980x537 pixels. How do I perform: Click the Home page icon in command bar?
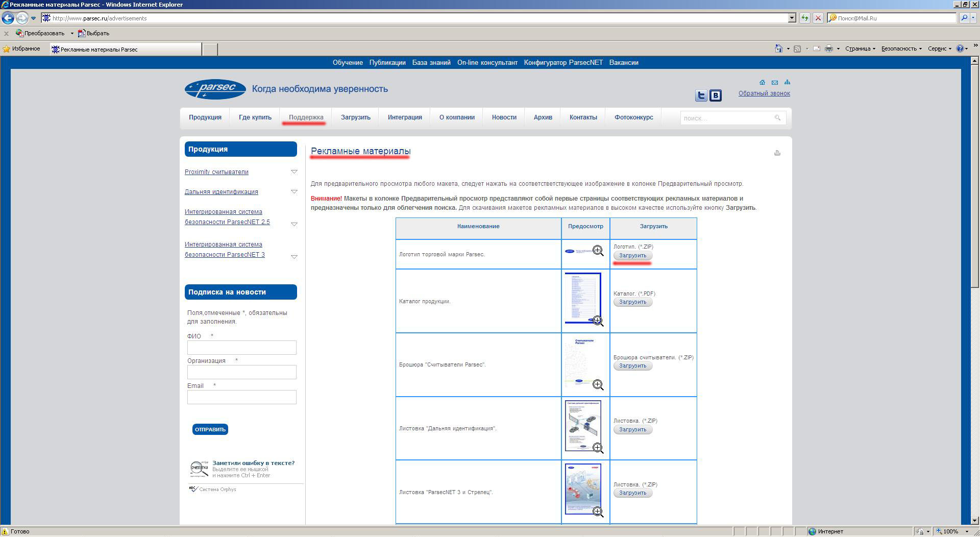(778, 48)
